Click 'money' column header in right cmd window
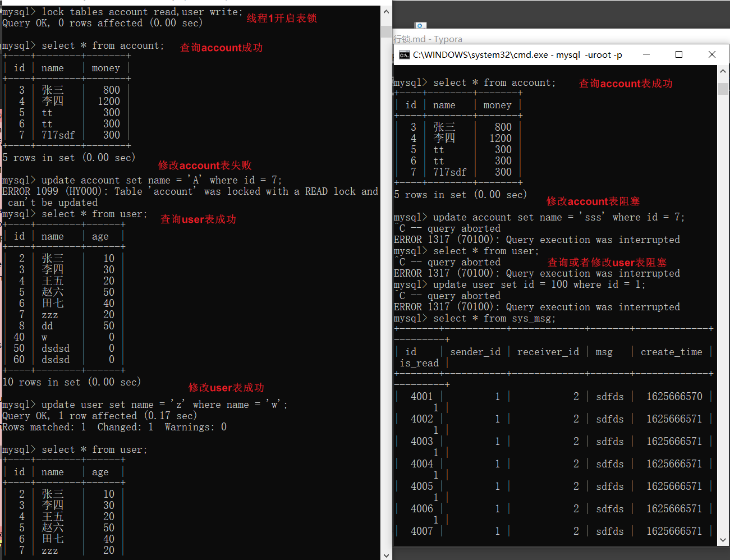Viewport: 730px width, 560px height. [498, 105]
